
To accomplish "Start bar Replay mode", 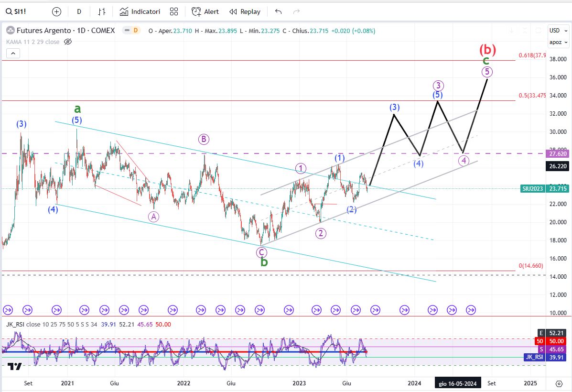I will tap(245, 11).
